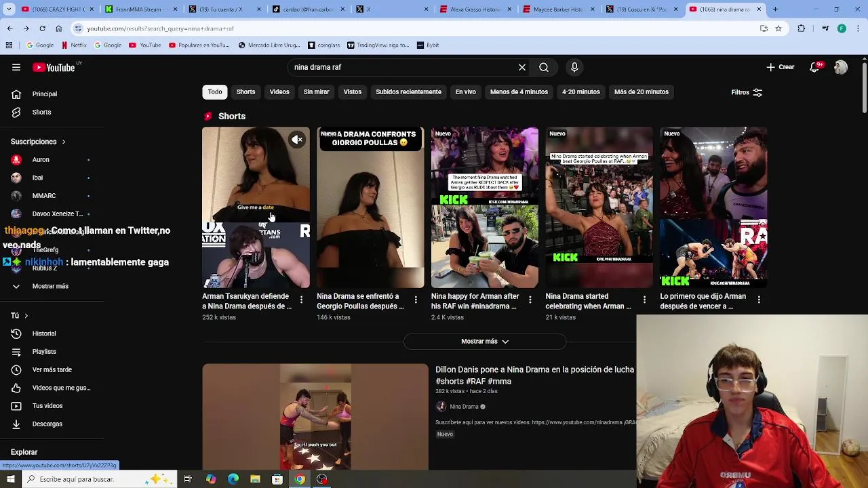Select the 4-20 minutos chip
This screenshot has height=488, width=868.
click(x=581, y=91)
